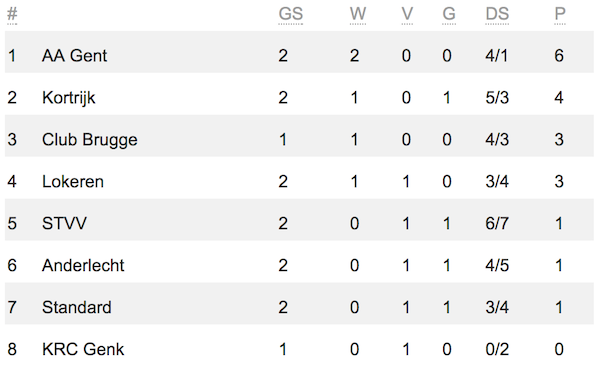Click the V column header
This screenshot has height=375, width=600.
tap(407, 15)
